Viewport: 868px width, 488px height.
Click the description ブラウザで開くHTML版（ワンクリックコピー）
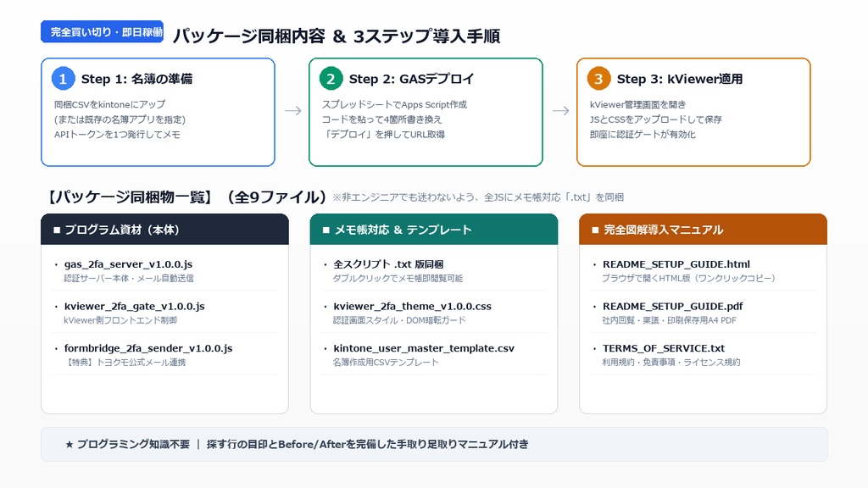point(688,278)
